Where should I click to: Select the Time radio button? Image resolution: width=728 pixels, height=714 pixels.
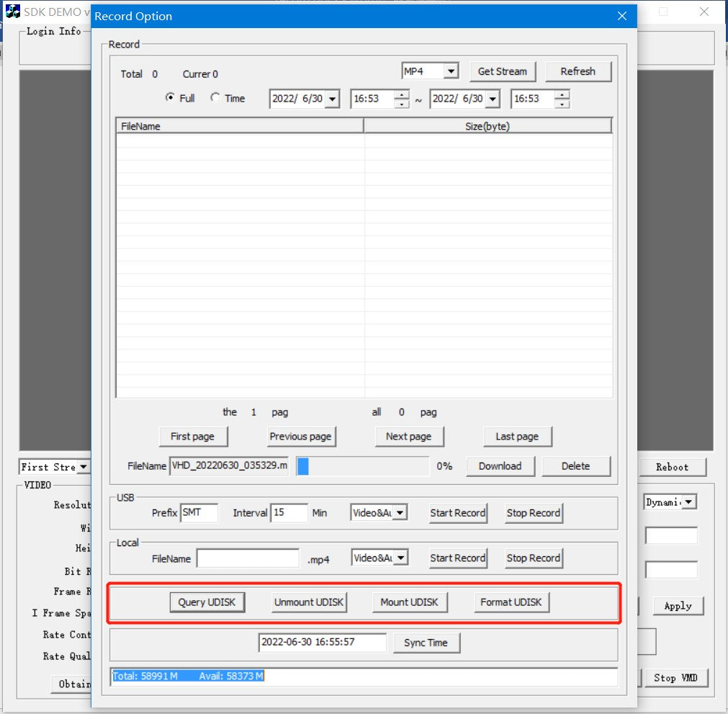pyautogui.click(x=215, y=97)
